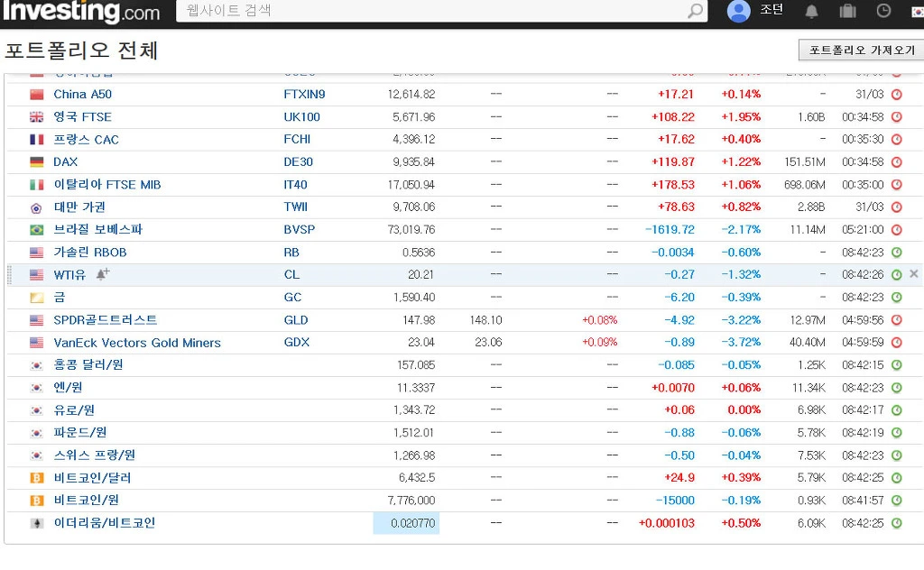The image size is (924, 570).
Task: Open the 프랑스 CAC link
Action: tap(86, 140)
